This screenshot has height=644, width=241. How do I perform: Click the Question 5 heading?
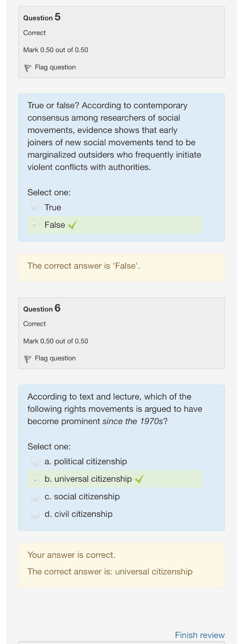pos(42,17)
